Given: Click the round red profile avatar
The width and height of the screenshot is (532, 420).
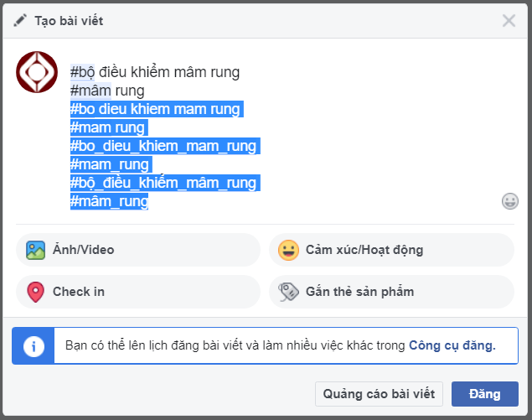Looking at the screenshot, I should [x=37, y=72].
